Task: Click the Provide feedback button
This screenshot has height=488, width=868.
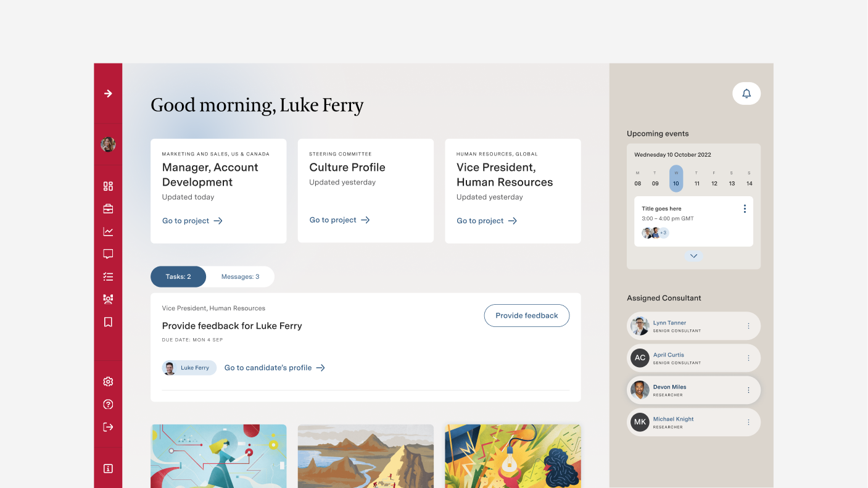Action: pos(526,315)
